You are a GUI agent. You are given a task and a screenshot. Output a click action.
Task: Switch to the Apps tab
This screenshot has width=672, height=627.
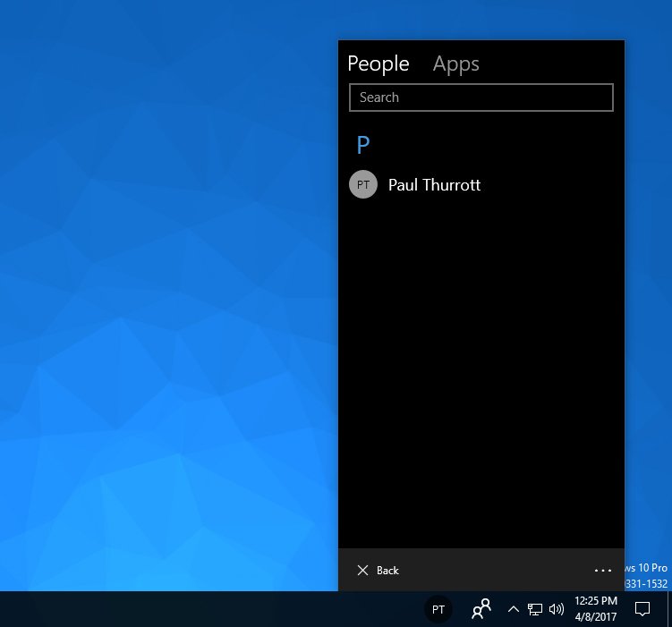[455, 64]
